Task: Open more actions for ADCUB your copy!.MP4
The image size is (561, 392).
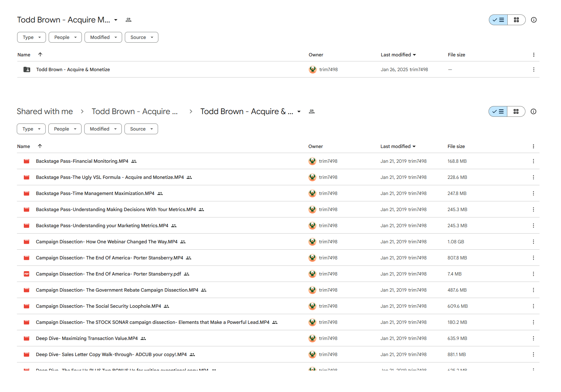Action: (533, 354)
